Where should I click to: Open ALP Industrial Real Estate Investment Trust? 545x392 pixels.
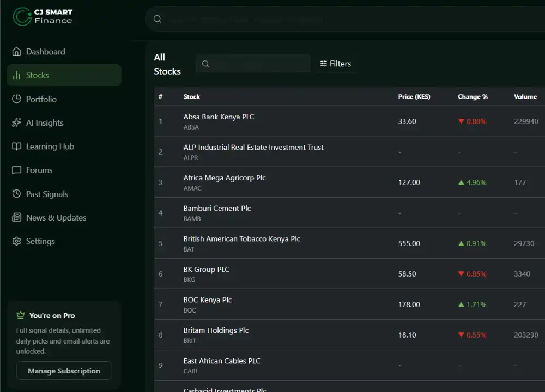pyautogui.click(x=253, y=147)
